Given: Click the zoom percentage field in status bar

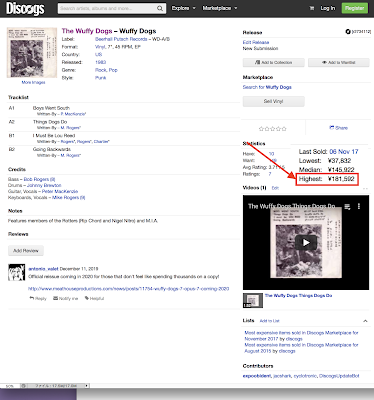Looking at the screenshot, I should (10, 386).
